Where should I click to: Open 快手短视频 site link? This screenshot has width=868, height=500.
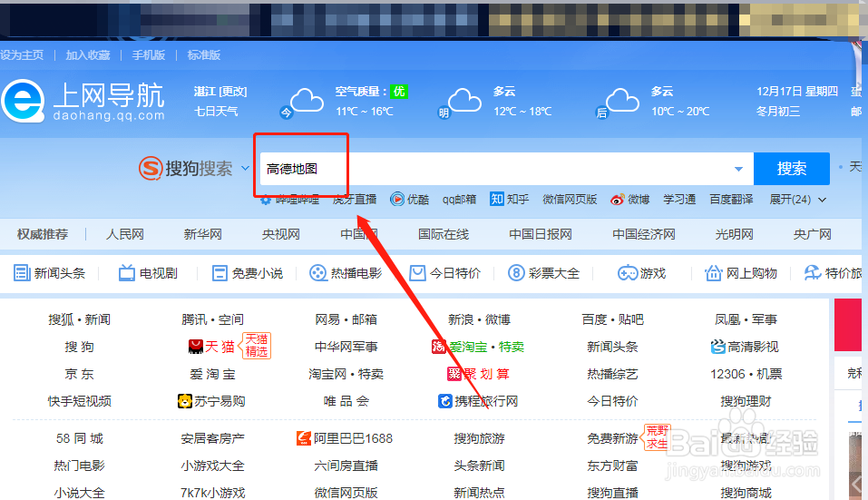(x=79, y=401)
